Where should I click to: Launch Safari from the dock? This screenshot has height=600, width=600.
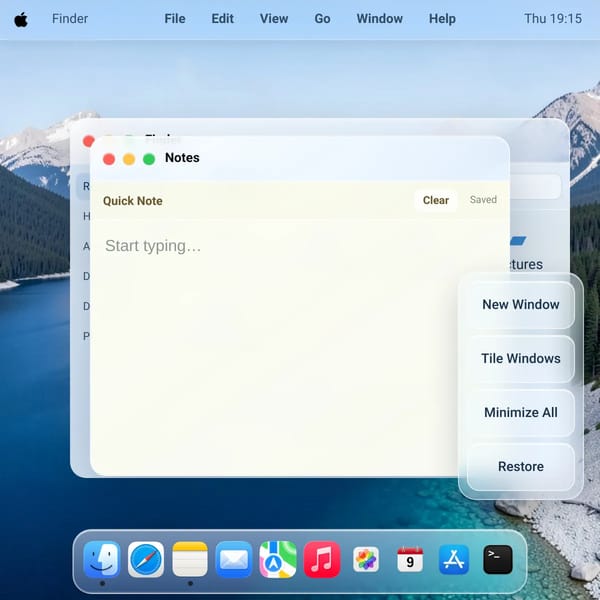(x=146, y=559)
